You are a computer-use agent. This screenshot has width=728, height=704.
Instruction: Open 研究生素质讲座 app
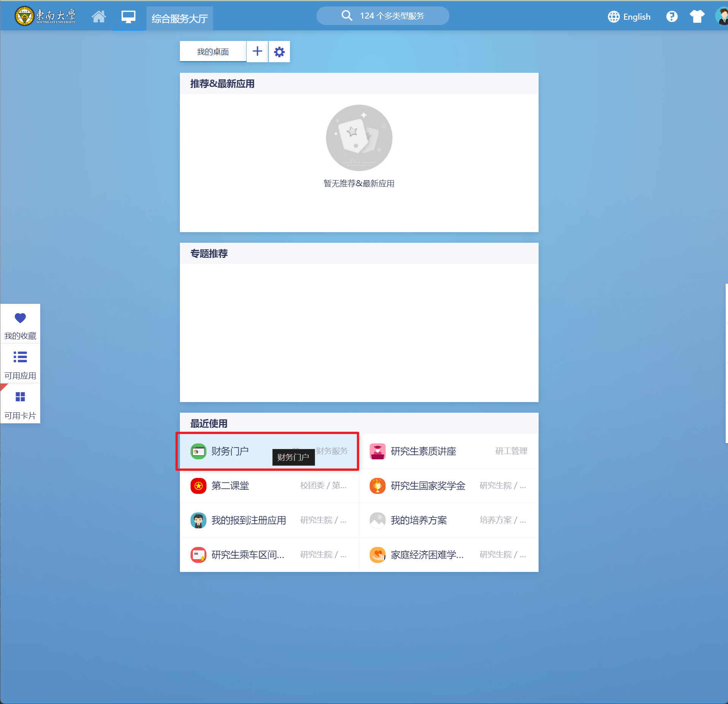(423, 451)
